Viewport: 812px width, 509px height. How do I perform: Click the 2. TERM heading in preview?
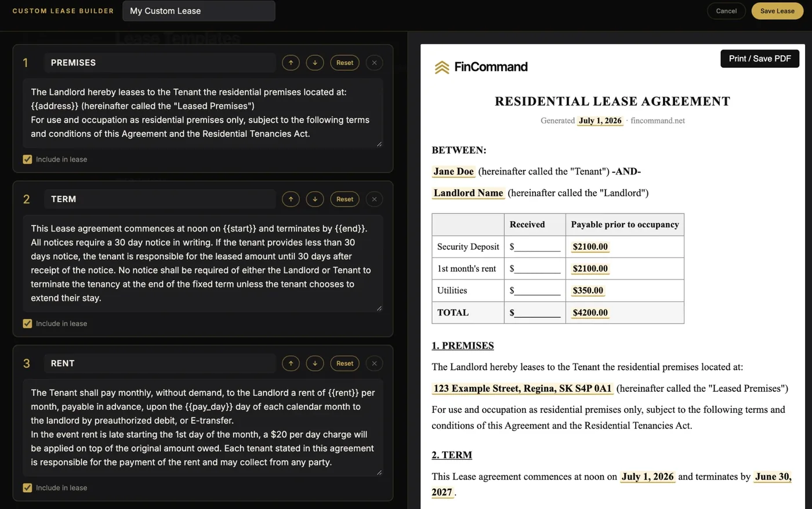click(452, 455)
